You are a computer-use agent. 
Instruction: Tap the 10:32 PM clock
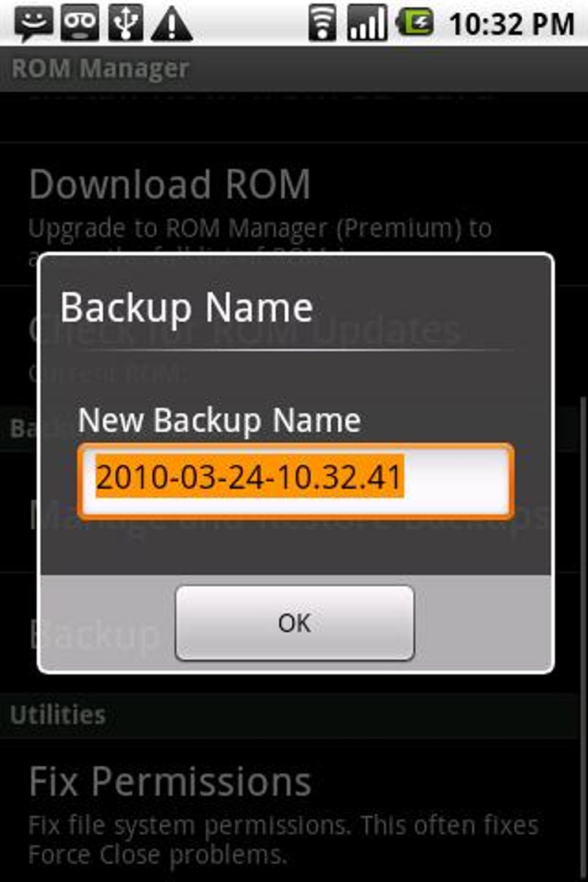pos(512,24)
